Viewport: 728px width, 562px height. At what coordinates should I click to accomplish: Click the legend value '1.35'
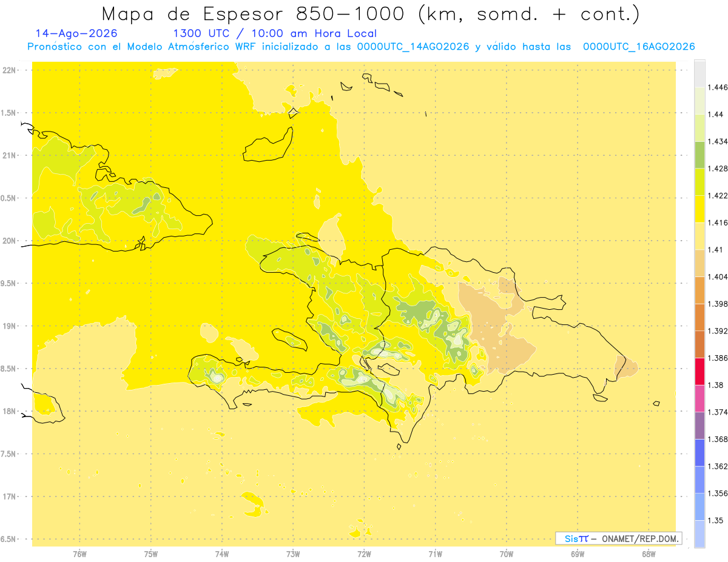[x=716, y=520]
